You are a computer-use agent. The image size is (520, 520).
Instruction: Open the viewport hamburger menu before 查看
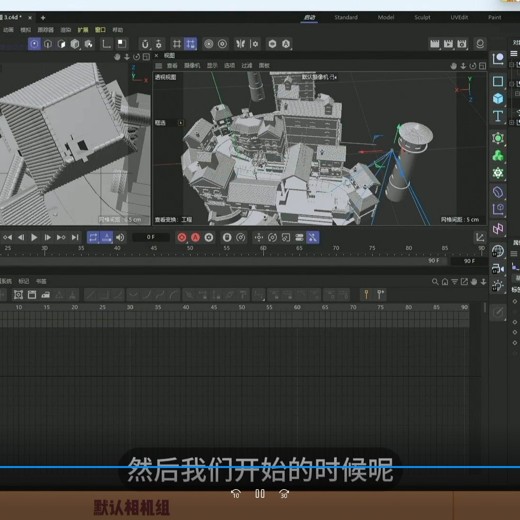tap(159, 66)
